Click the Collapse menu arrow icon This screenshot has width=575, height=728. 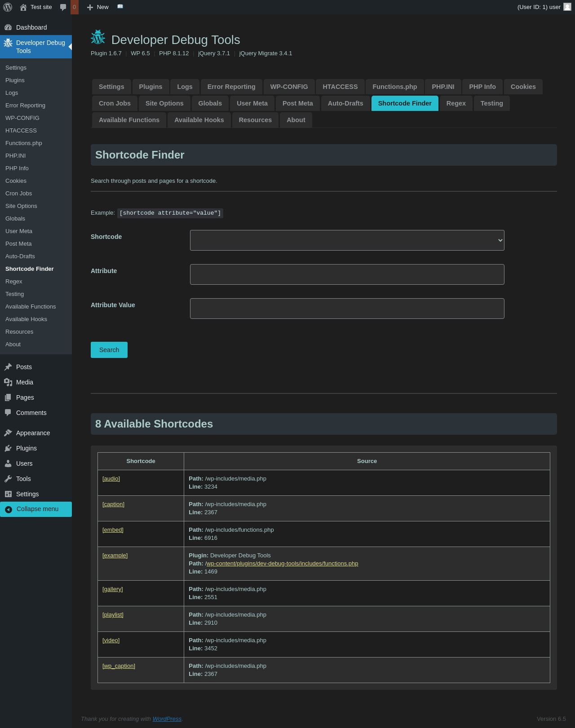coord(9,509)
